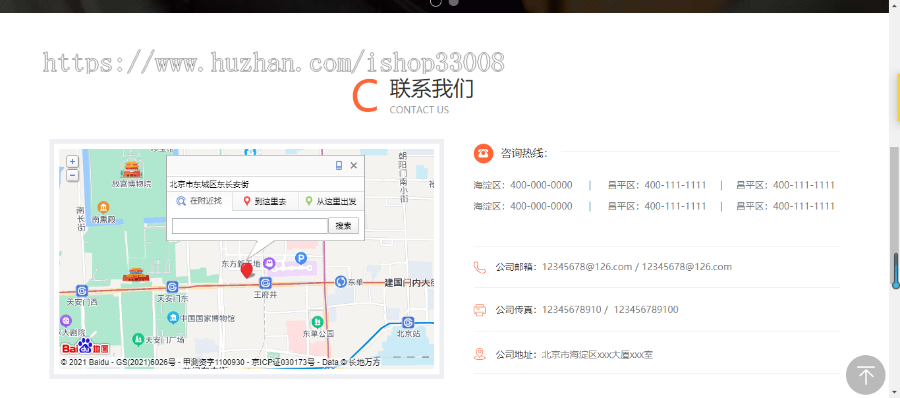The width and height of the screenshot is (900, 398).
Task: Select the first carousel indicator dot
Action: [x=436, y=2]
